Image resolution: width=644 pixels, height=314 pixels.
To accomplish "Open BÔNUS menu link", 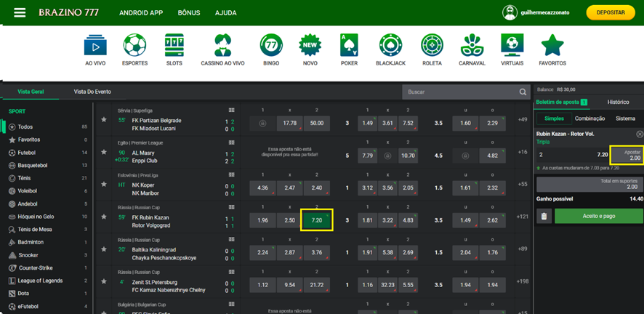I will pyautogui.click(x=189, y=13).
